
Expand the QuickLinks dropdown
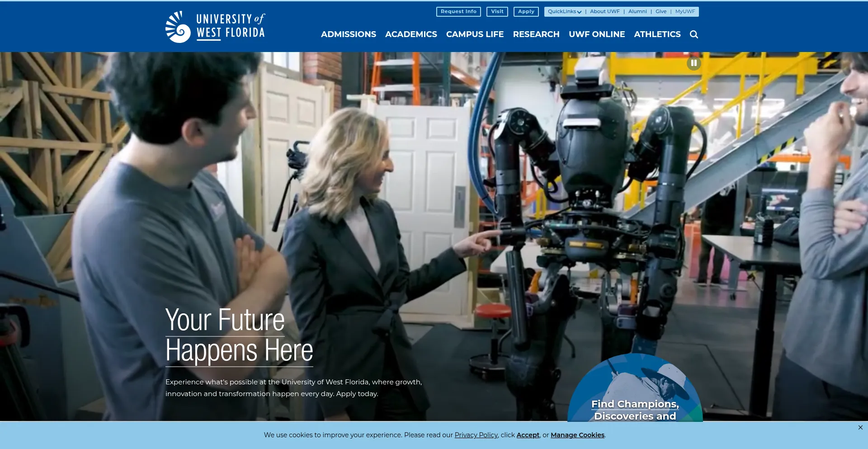point(564,12)
